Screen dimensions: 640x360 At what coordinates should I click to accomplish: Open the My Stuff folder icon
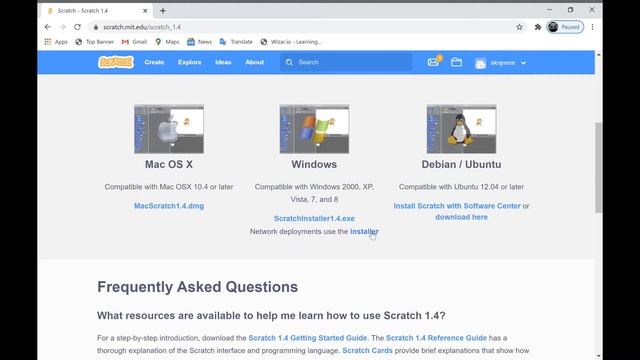pyautogui.click(x=456, y=62)
